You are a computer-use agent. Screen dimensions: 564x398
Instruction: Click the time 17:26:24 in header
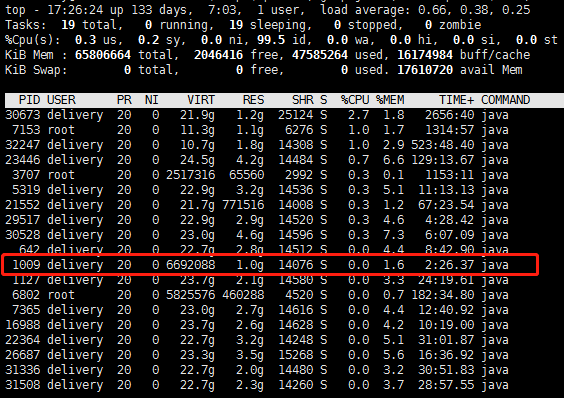point(75,10)
